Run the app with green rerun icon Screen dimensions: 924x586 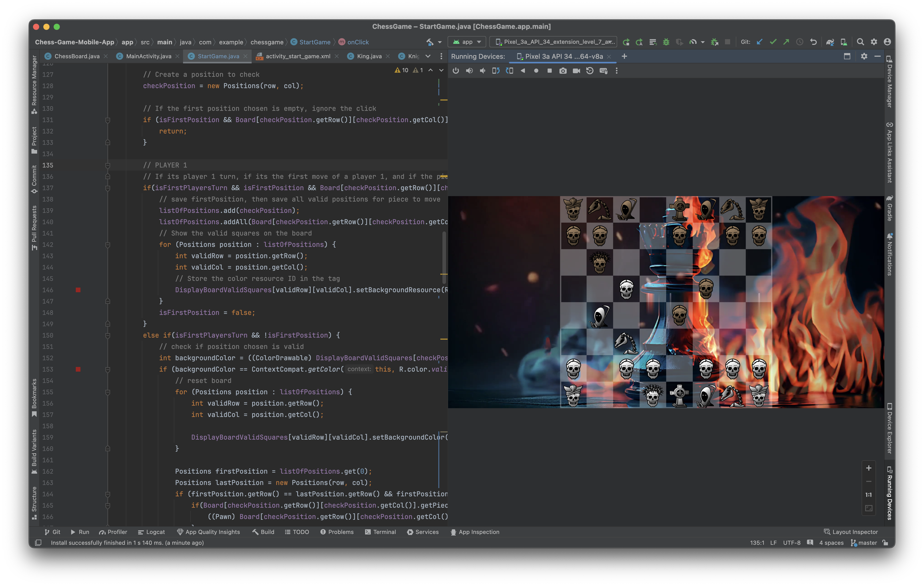pos(626,42)
